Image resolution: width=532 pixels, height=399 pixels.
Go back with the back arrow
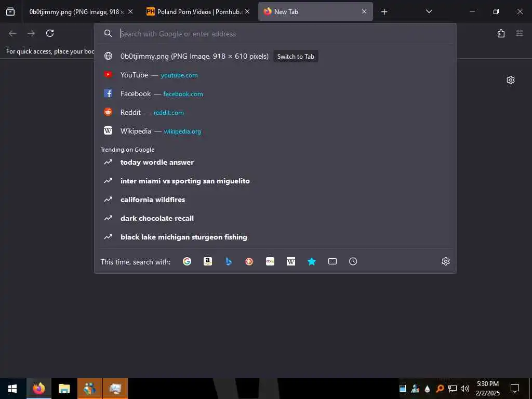12,33
